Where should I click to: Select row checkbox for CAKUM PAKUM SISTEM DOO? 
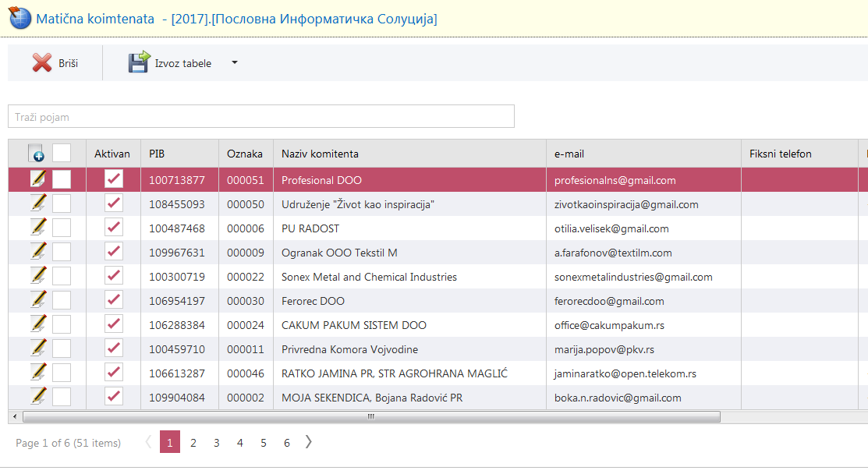(61, 325)
